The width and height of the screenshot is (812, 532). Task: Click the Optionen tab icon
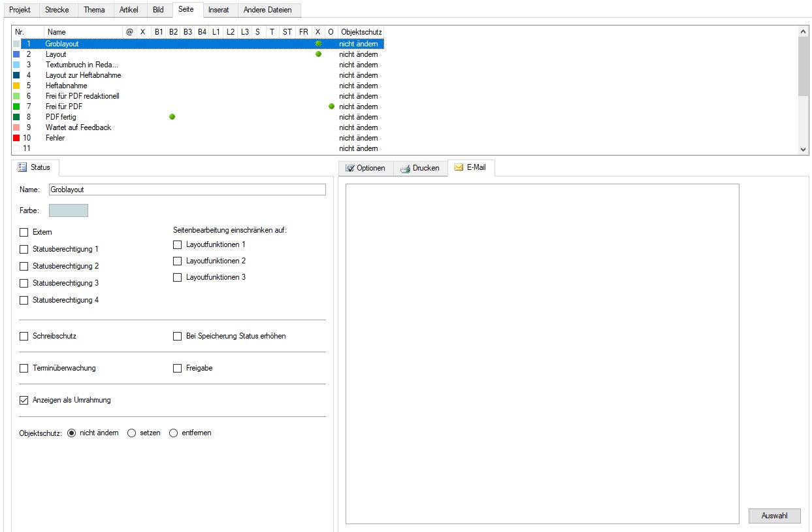coord(349,169)
